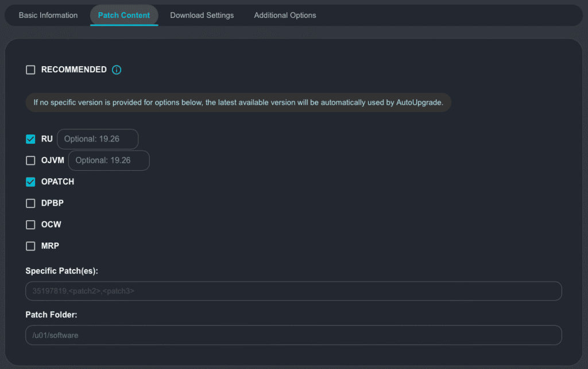
Task: Select the Patch Folder path field
Action: 293,335
